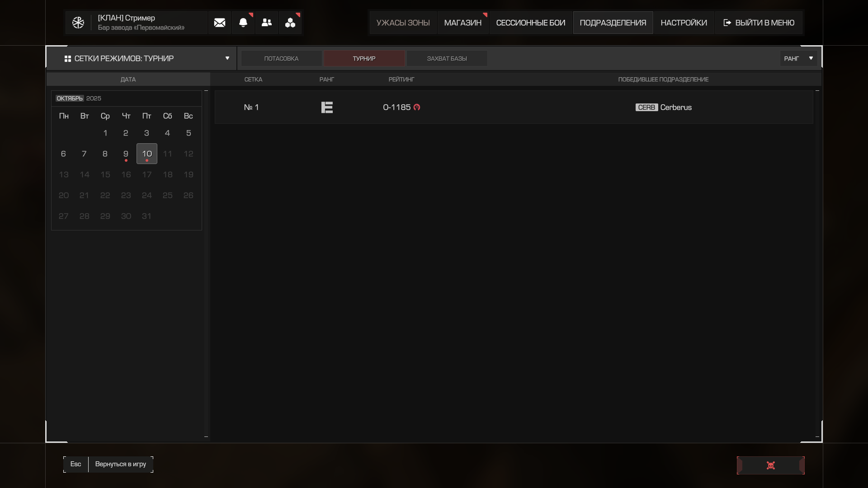Click the red icon beside rating 0-1185
This screenshot has width=868, height=488.
(417, 108)
